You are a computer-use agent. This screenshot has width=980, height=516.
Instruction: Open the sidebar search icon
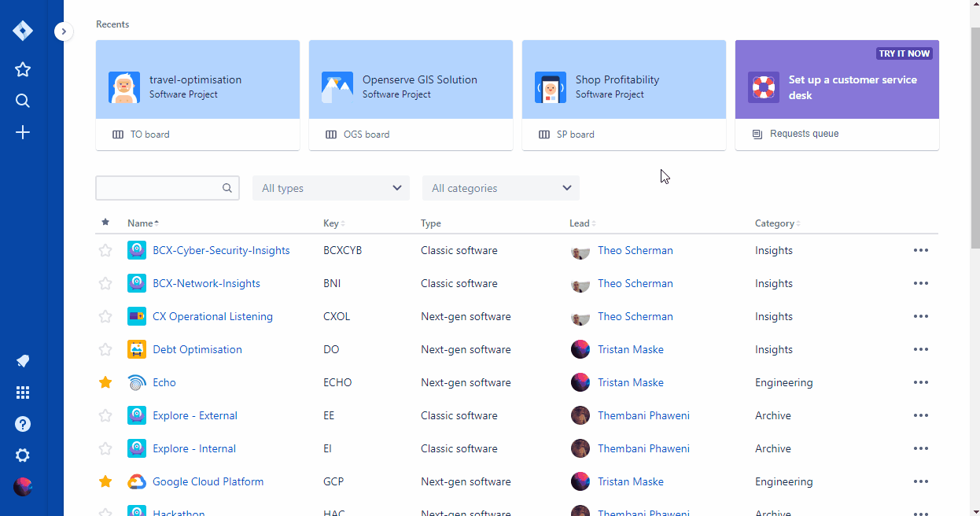23,101
